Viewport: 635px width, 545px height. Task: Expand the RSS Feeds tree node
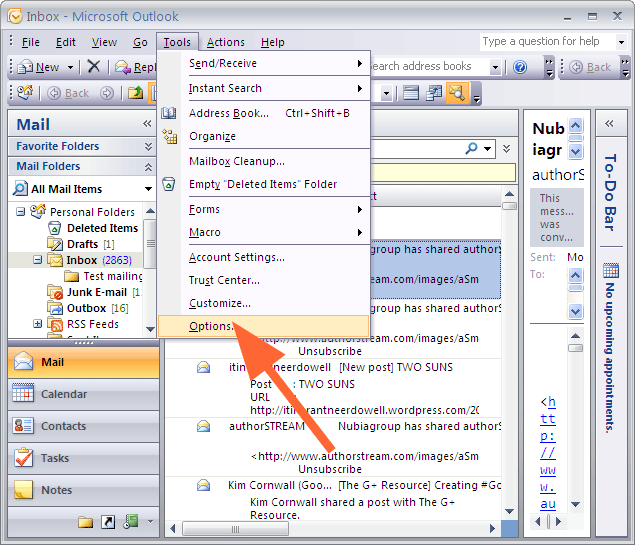click(x=37, y=324)
